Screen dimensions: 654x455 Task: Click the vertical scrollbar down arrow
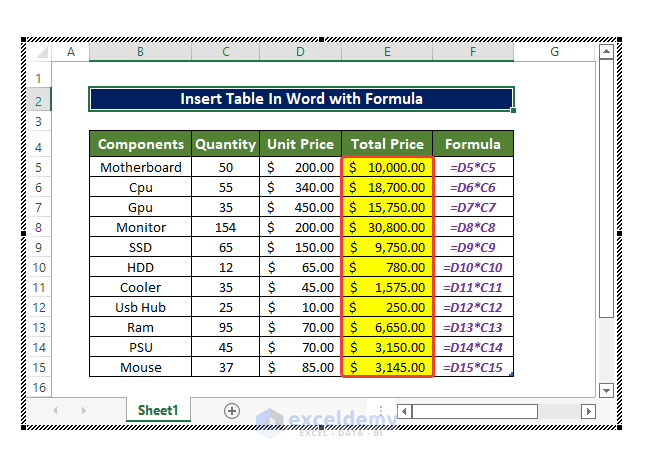click(x=606, y=391)
